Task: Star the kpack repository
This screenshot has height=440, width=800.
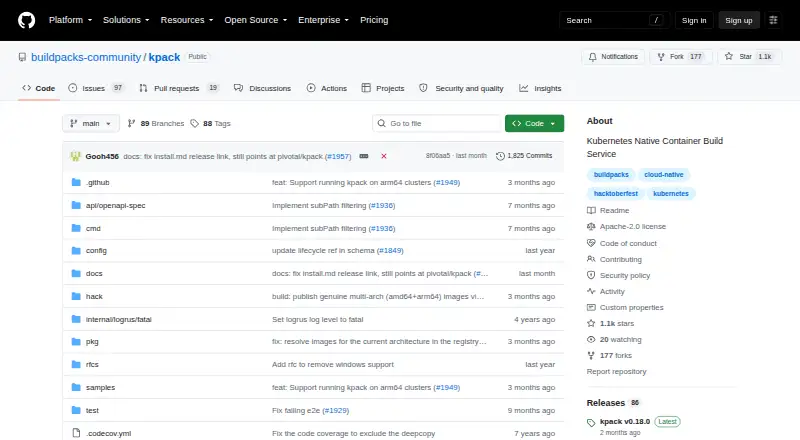Action: [x=749, y=57]
